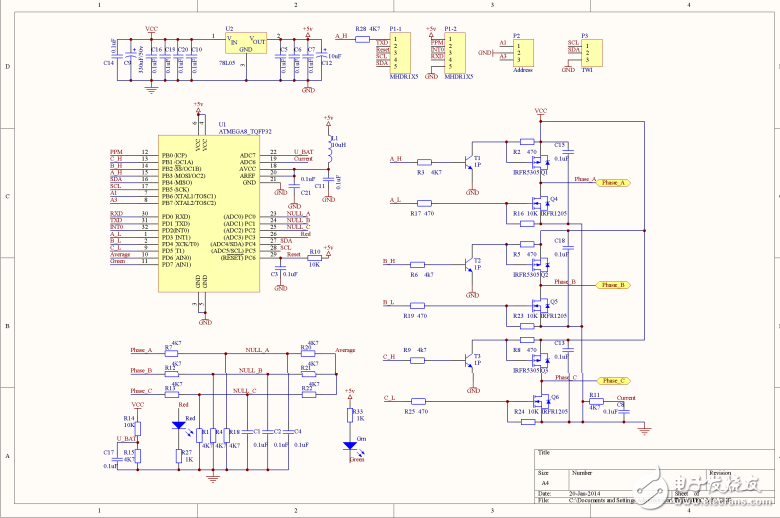Click the Red LED symbol
The image size is (780, 518).
coord(178,424)
